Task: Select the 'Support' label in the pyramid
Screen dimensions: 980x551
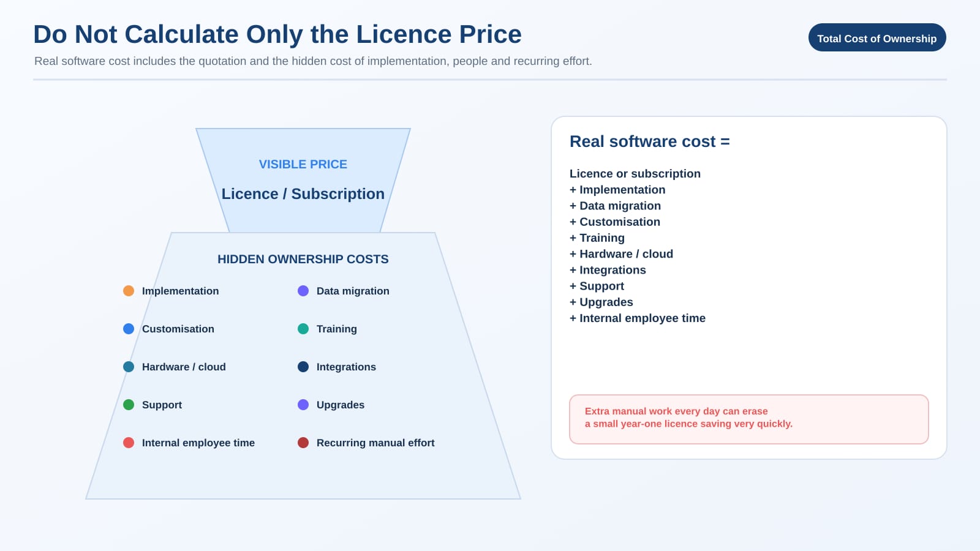Action: point(162,405)
